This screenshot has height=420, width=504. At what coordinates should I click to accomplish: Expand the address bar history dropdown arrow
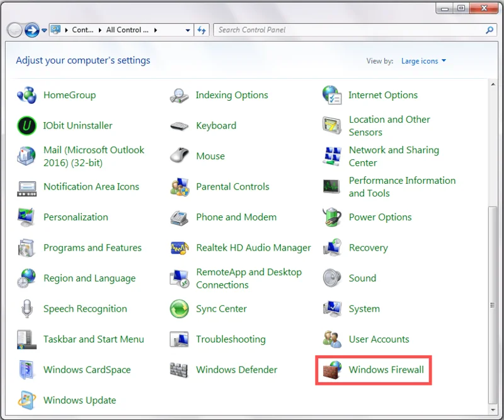[188, 30]
